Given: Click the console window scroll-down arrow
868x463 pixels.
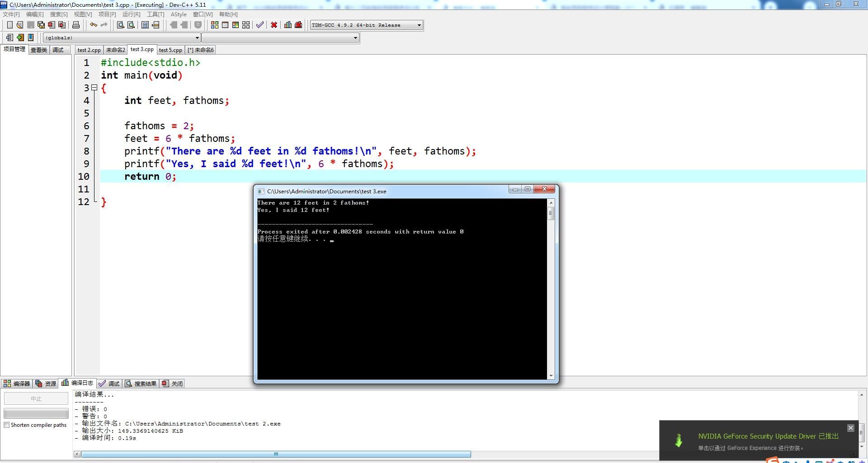Looking at the screenshot, I should pyautogui.click(x=551, y=375).
